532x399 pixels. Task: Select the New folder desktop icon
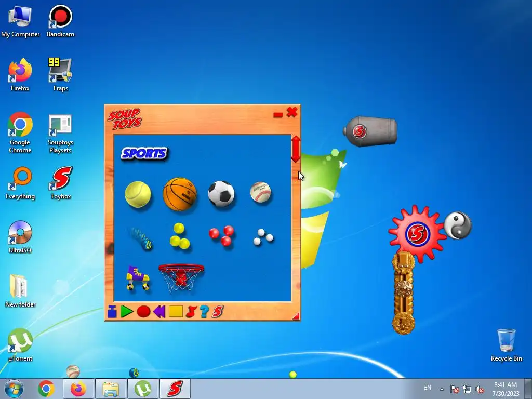pyautogui.click(x=20, y=291)
